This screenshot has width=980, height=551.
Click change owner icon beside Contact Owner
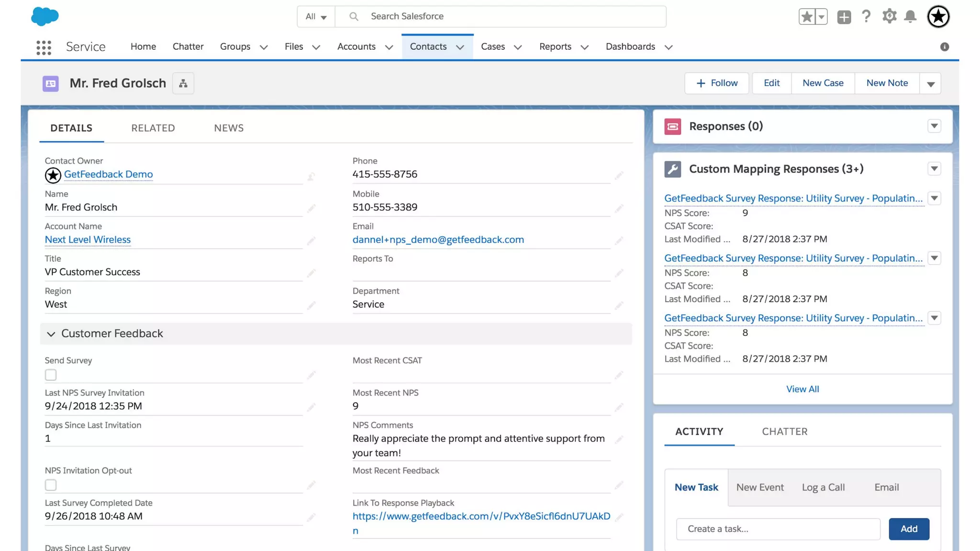click(x=311, y=176)
